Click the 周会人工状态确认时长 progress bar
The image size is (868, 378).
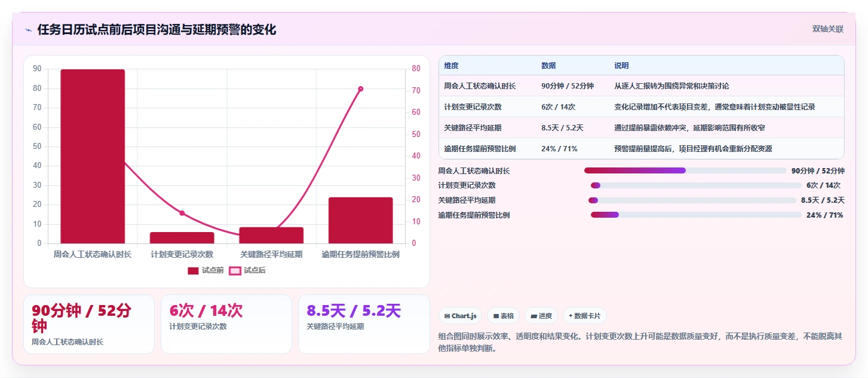pyautogui.click(x=685, y=170)
